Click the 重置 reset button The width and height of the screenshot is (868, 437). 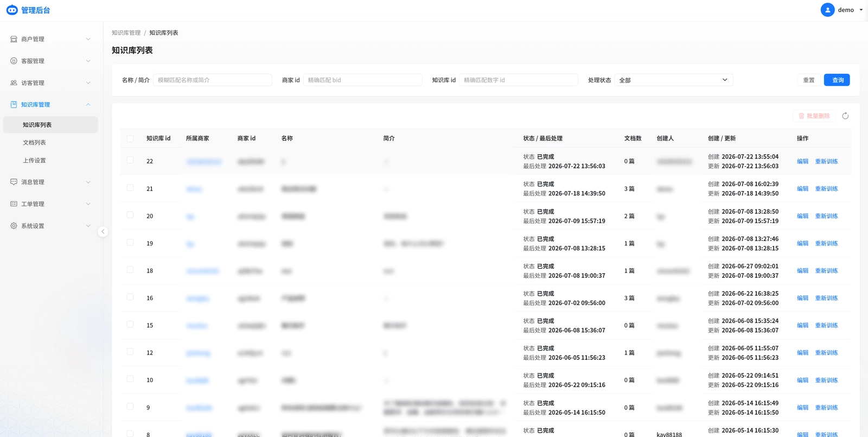tap(809, 80)
